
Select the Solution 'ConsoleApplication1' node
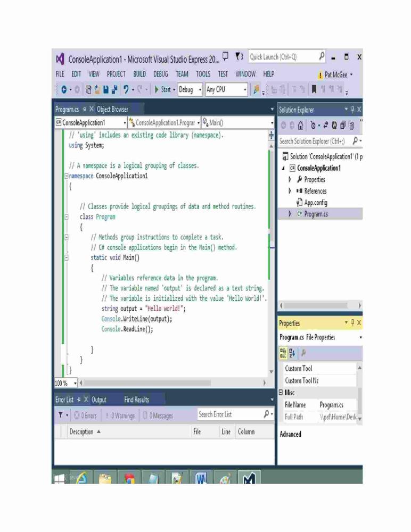pos(323,156)
